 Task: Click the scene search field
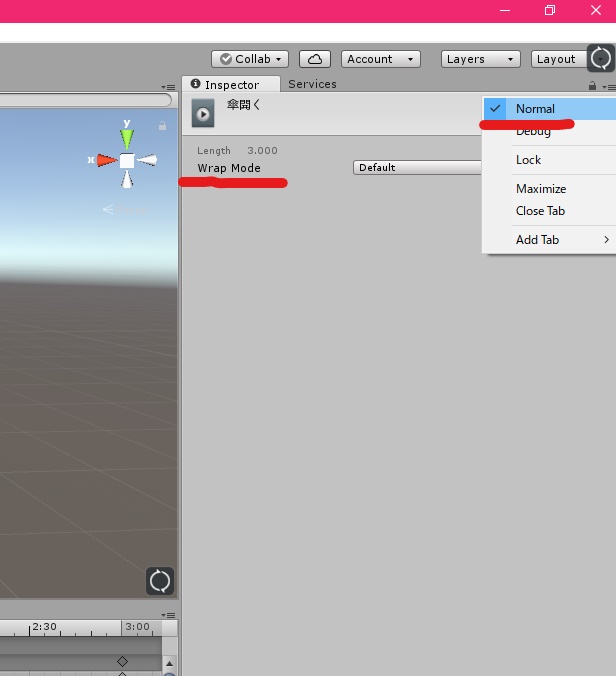click(x=85, y=100)
